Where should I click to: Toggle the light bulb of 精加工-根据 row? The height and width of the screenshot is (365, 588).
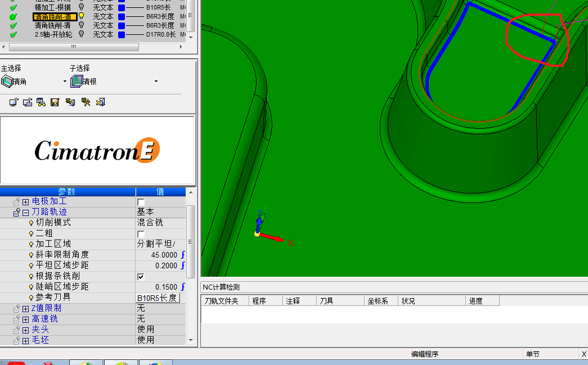pyautogui.click(x=81, y=7)
